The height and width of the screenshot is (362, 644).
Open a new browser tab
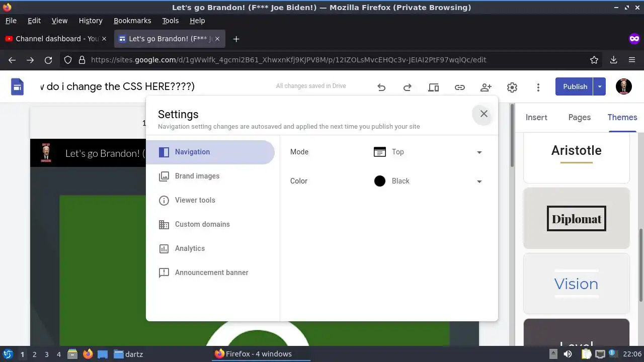(236, 39)
